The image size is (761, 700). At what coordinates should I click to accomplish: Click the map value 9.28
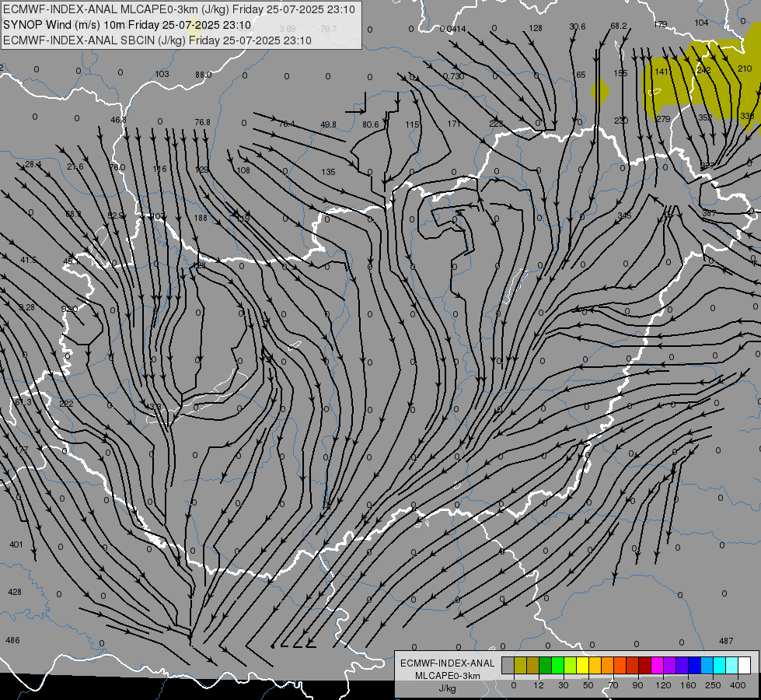coord(26,307)
